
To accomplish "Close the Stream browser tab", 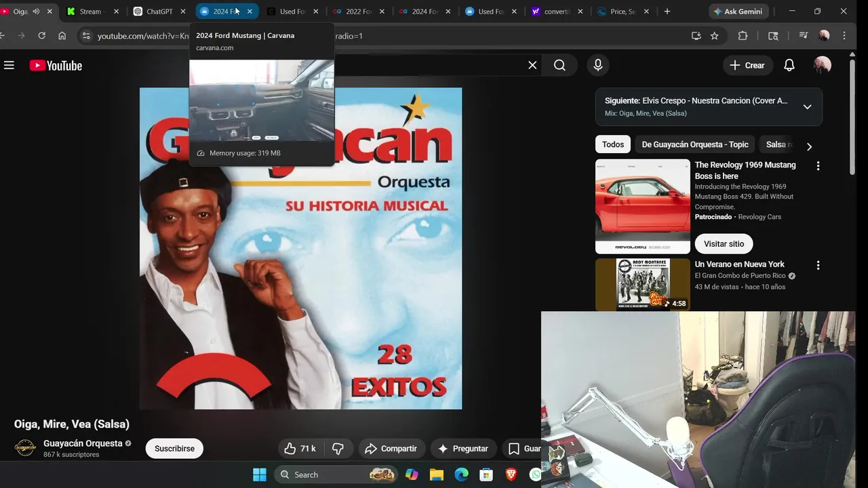I will click(116, 12).
